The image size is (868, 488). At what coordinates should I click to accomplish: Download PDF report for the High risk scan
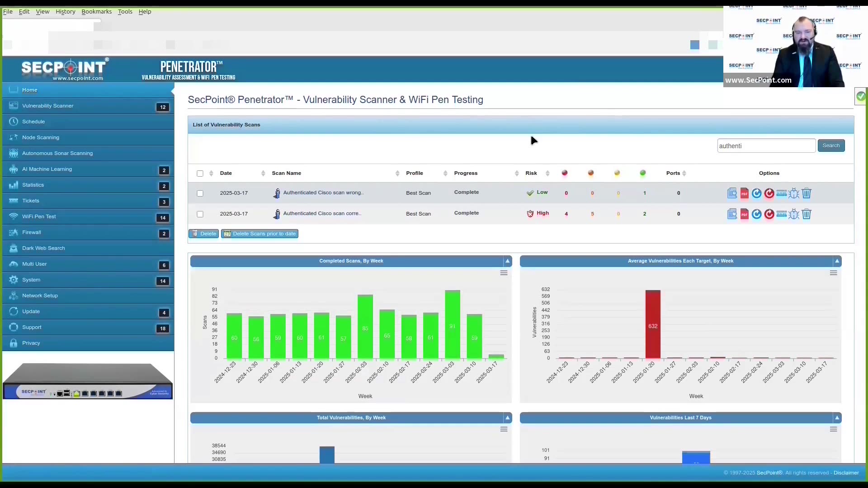745,214
